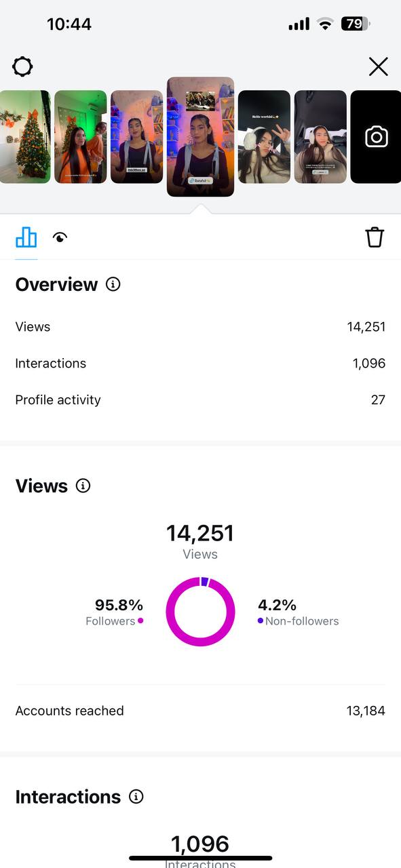This screenshot has width=401, height=868.
Task: Select third story thumbnail with blue lights
Action: 137,137
